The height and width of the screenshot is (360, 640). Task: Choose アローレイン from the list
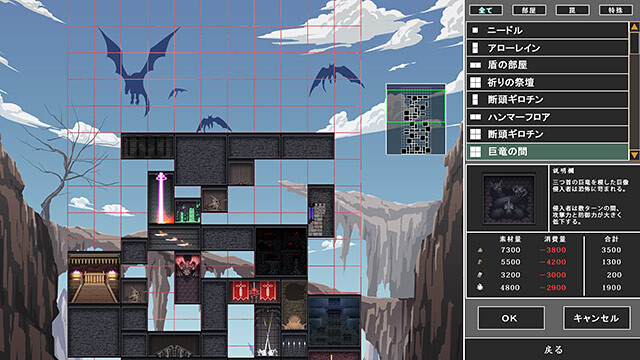[547, 48]
